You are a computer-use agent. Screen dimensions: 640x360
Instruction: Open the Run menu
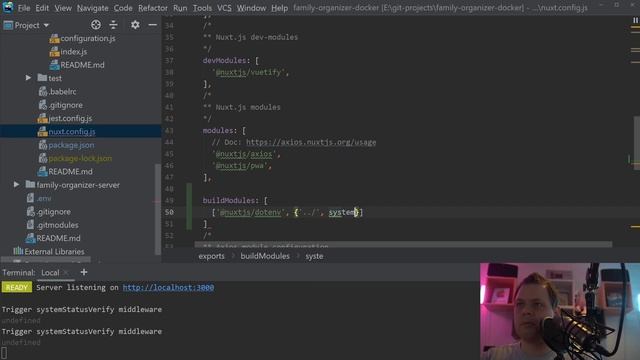point(180,8)
